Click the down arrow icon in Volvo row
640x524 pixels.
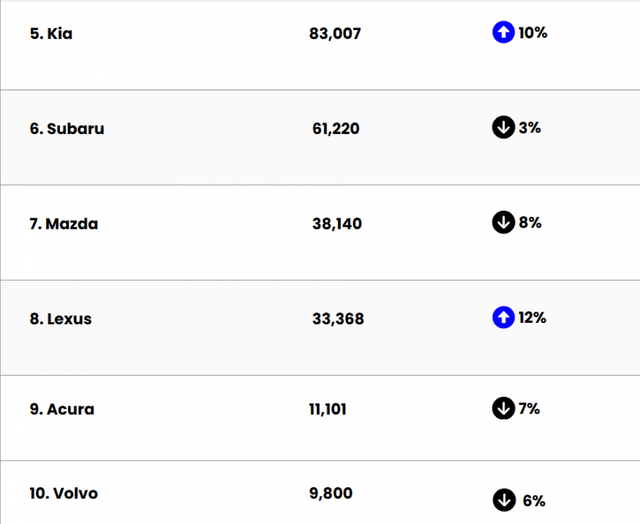(x=504, y=500)
